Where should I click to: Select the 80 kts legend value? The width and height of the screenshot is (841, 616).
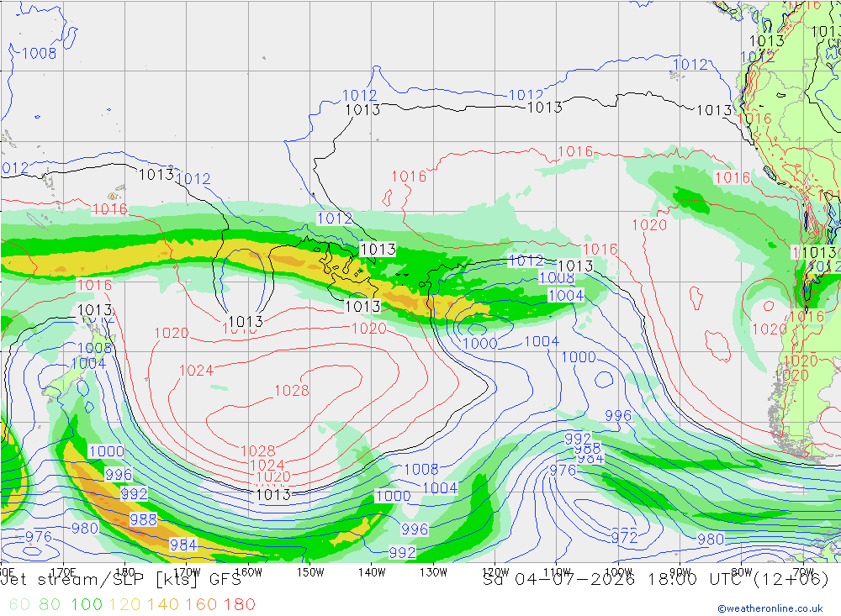(50, 604)
